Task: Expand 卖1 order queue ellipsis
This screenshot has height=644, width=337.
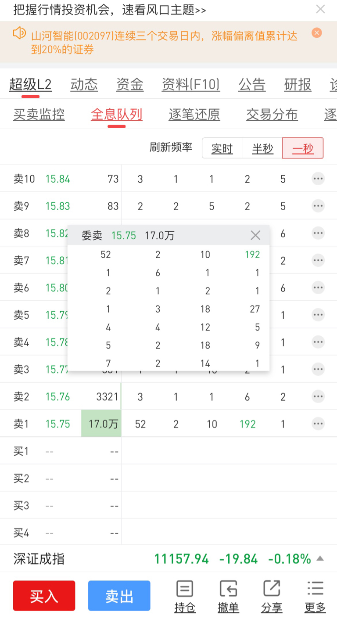Action: pyautogui.click(x=318, y=424)
